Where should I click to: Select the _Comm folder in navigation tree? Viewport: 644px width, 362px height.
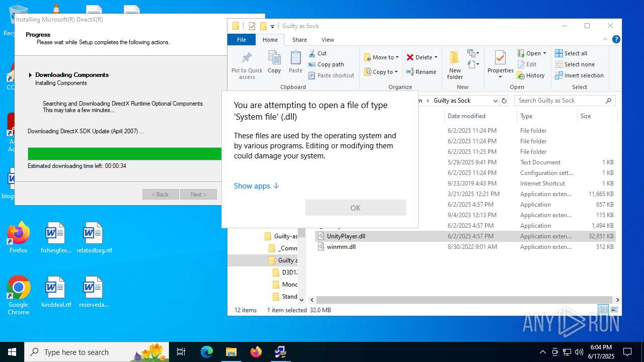coord(283,248)
